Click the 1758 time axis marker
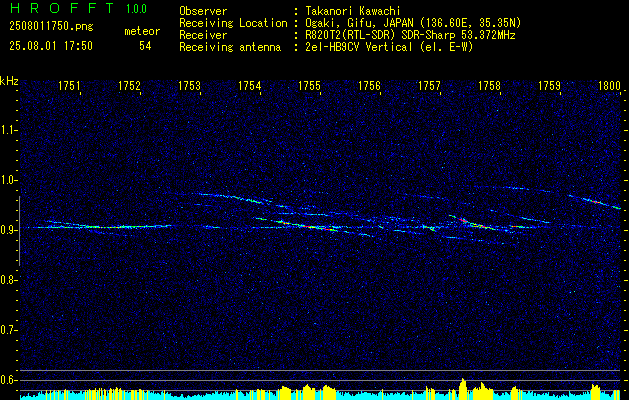 [489, 86]
